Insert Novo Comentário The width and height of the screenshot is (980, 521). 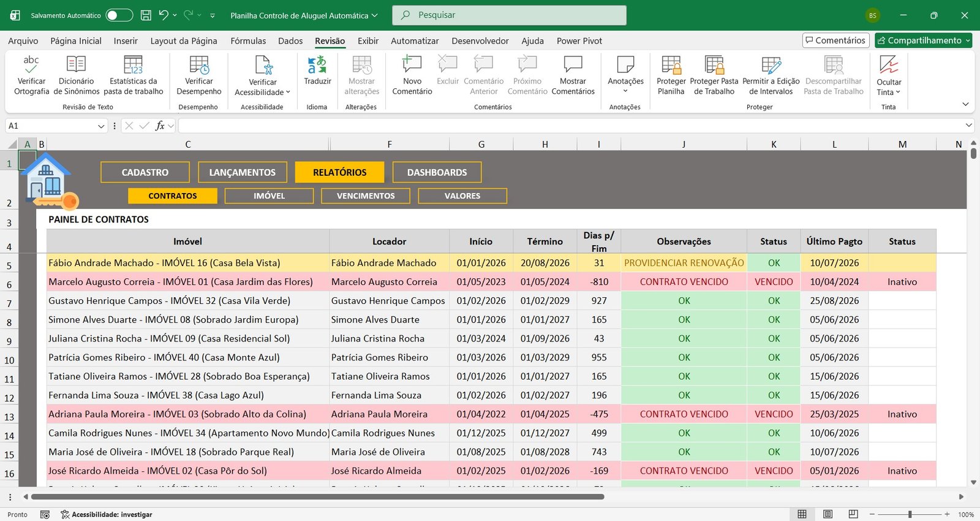point(412,75)
